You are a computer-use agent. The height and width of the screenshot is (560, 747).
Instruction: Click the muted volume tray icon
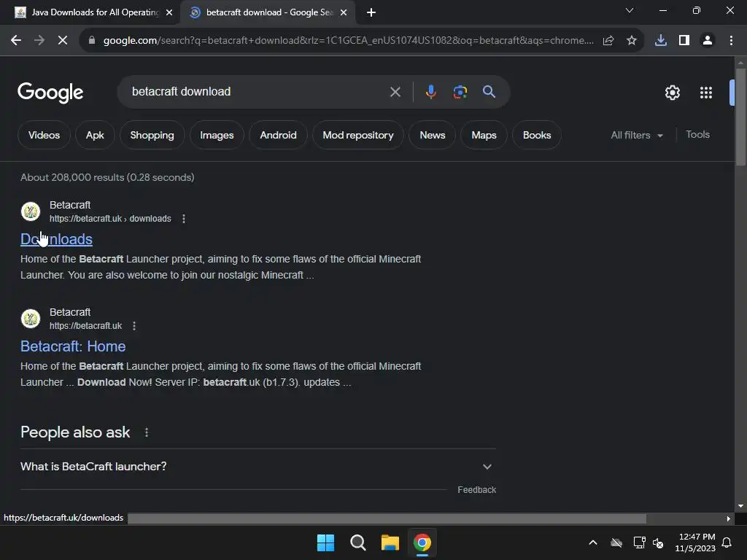click(x=658, y=542)
